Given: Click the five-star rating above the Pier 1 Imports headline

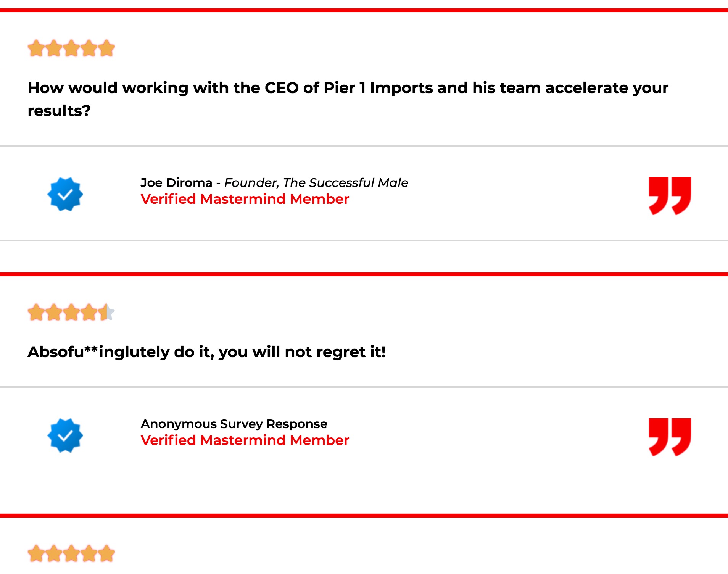Looking at the screenshot, I should pyautogui.click(x=71, y=48).
